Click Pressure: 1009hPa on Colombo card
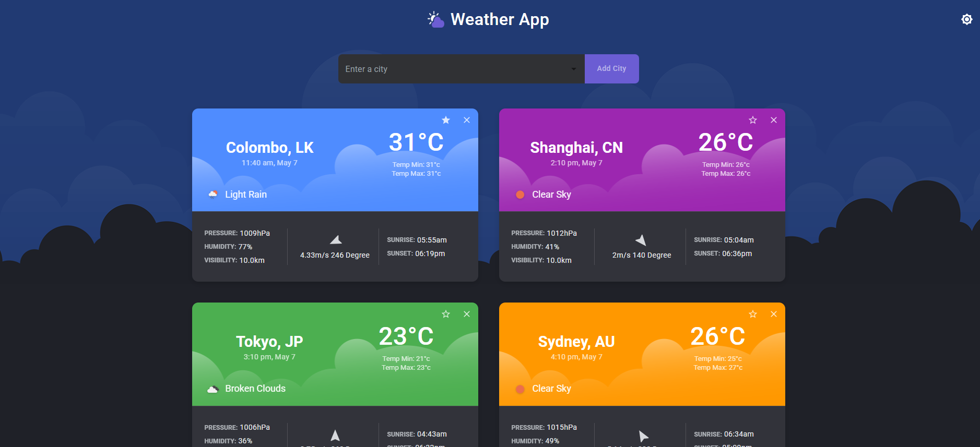The height and width of the screenshot is (447, 980). tap(237, 233)
